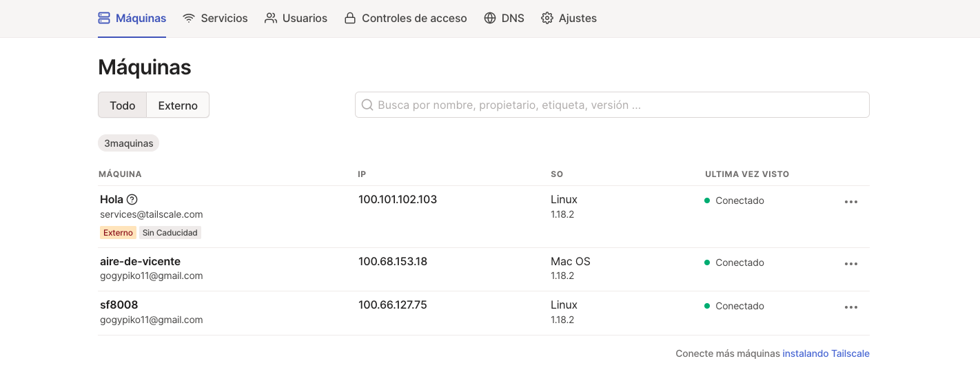Switch to the Externo filter
The image size is (980, 392).
pyautogui.click(x=178, y=105)
